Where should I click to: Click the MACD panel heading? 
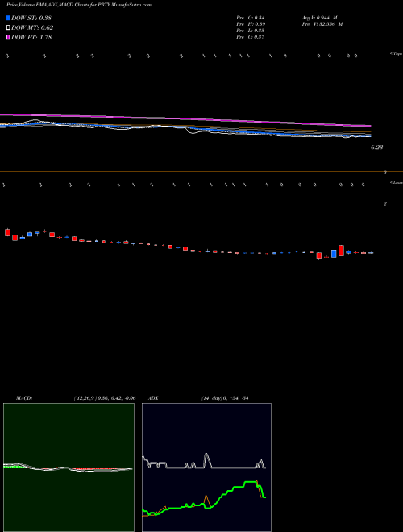tap(24, 398)
